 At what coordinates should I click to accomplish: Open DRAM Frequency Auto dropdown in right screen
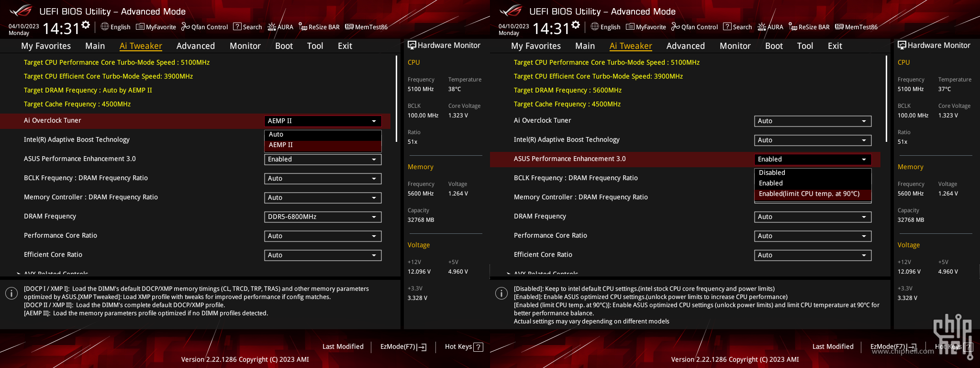tap(813, 217)
